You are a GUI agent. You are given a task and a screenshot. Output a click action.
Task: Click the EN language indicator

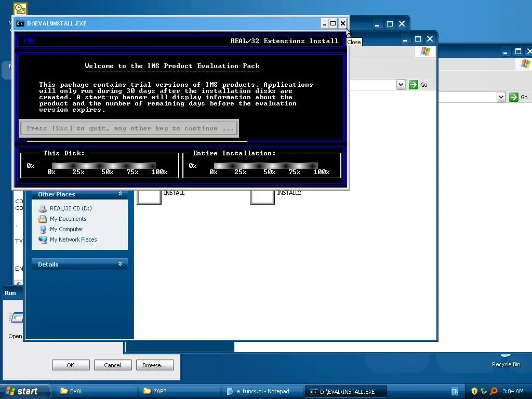click(x=455, y=391)
